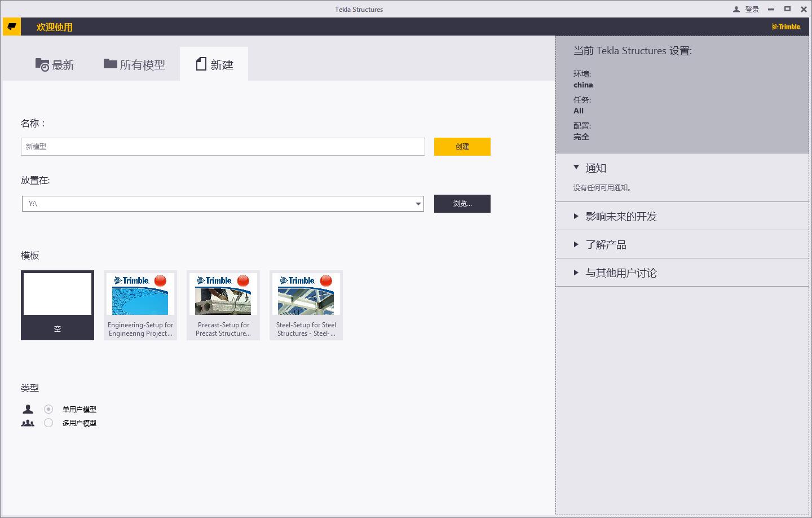Screen dimensions: 812x518
Task: Click the Trimble logo in header
Action: [785, 27]
